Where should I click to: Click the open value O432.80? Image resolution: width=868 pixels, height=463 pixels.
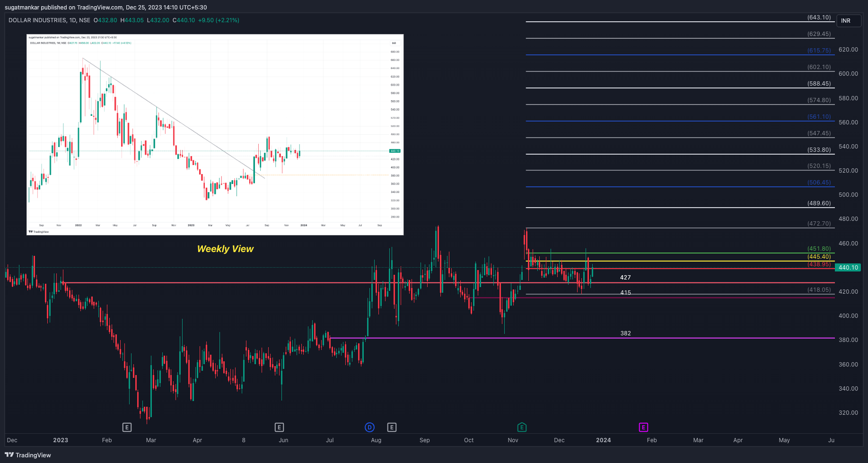coord(105,20)
